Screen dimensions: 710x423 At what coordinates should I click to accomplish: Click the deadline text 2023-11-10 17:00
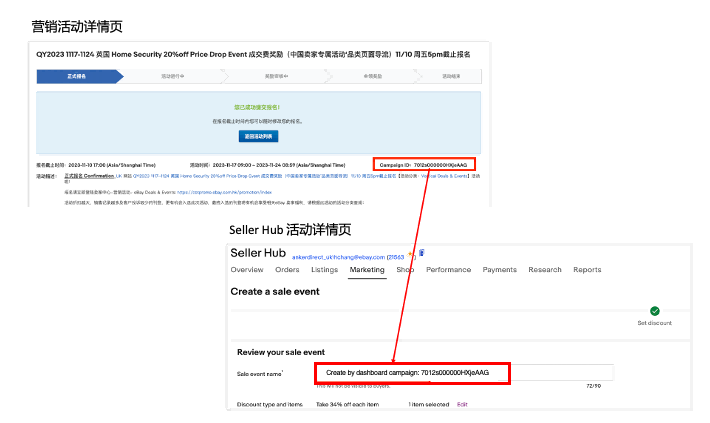(112, 165)
